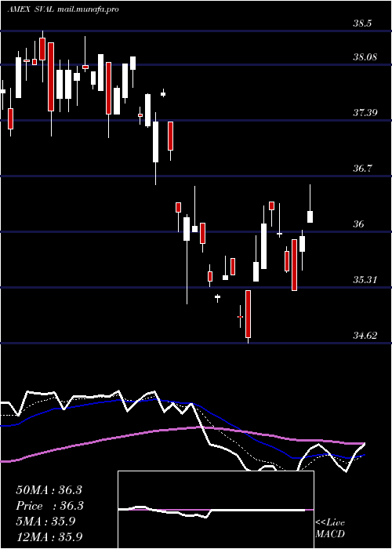
Task: Click inside the MACD inset panel
Action: tap(216, 510)
